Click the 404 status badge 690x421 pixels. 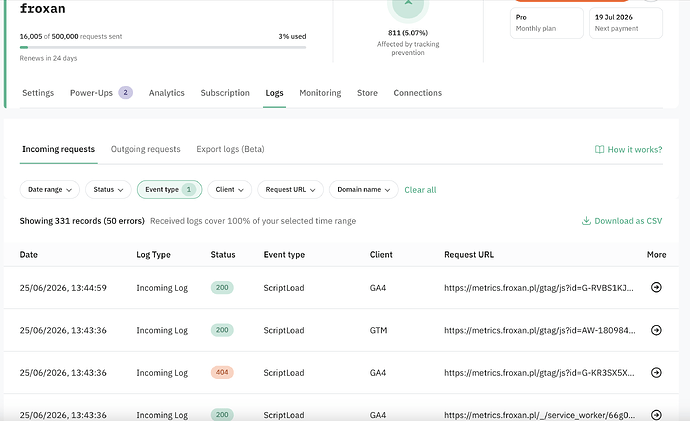click(x=222, y=373)
